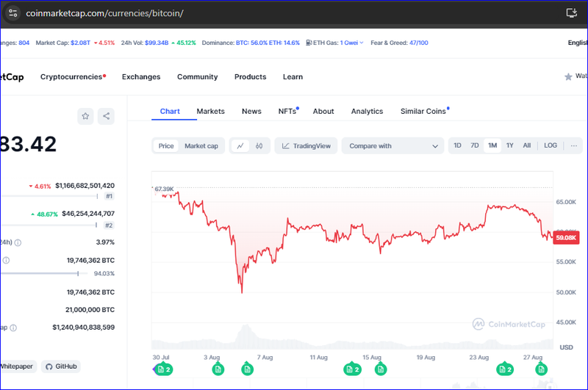Click the three-dots more chart options
The height and width of the screenshot is (390, 588).
[574, 145]
